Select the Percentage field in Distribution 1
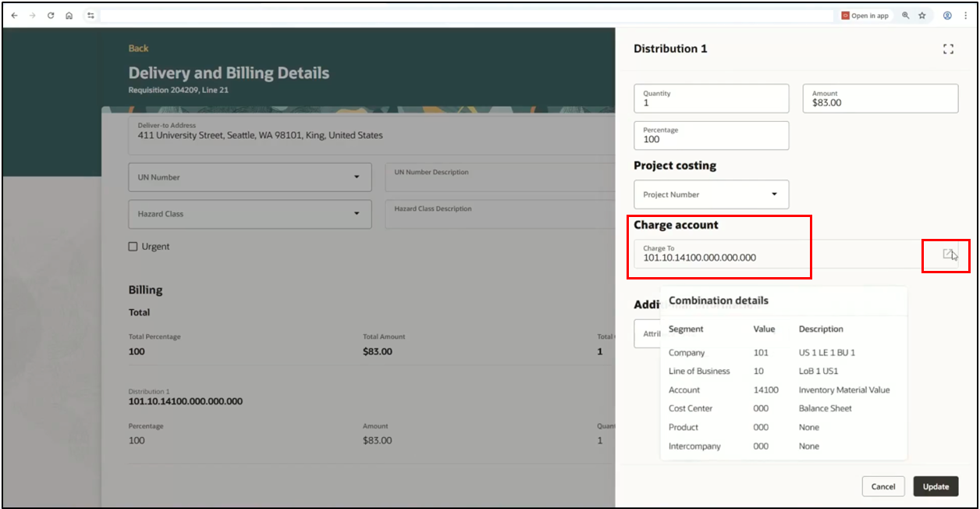This screenshot has width=980, height=509. coord(711,136)
